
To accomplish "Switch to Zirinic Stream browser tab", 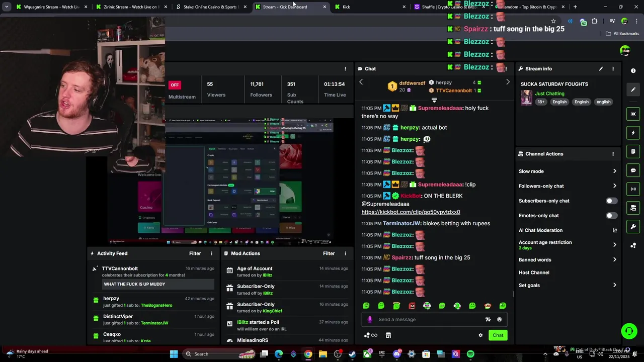I will click(131, 7).
